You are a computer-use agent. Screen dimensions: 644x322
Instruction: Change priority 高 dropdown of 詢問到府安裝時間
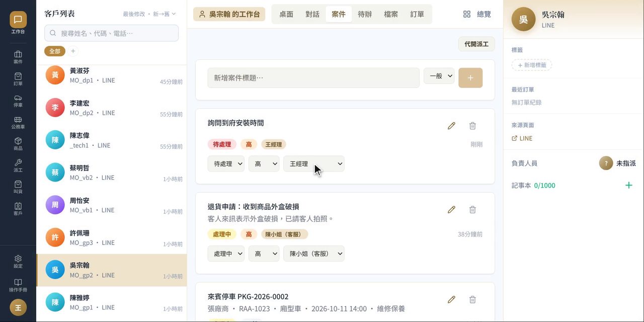(264, 164)
